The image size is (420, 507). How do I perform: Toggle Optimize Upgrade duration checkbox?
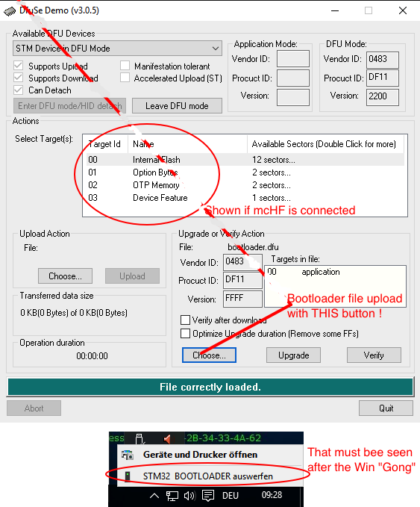pos(185,333)
